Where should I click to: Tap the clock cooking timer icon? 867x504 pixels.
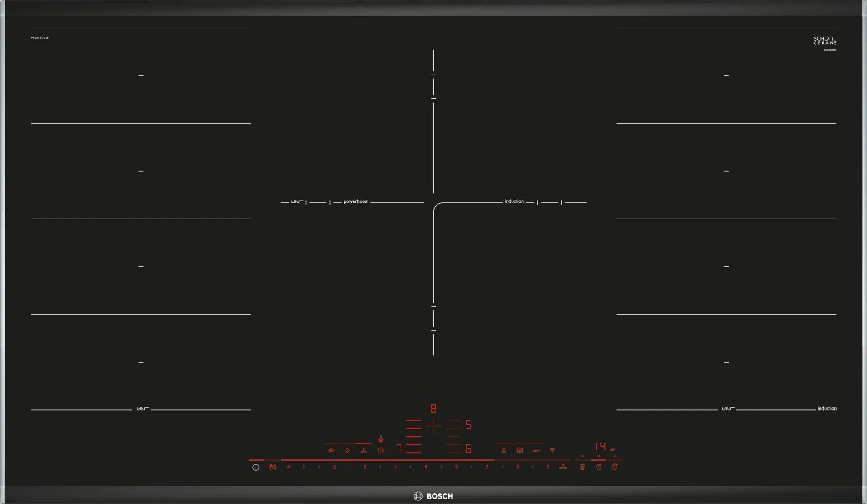pos(598,467)
